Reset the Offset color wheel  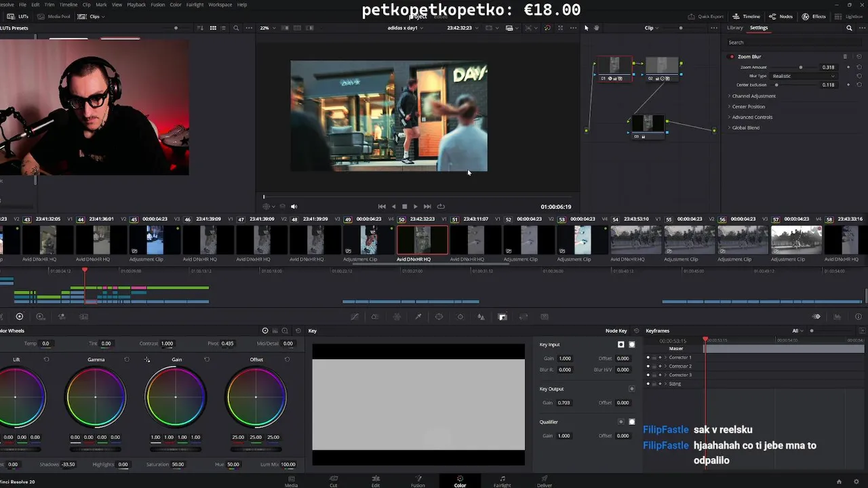click(x=287, y=359)
